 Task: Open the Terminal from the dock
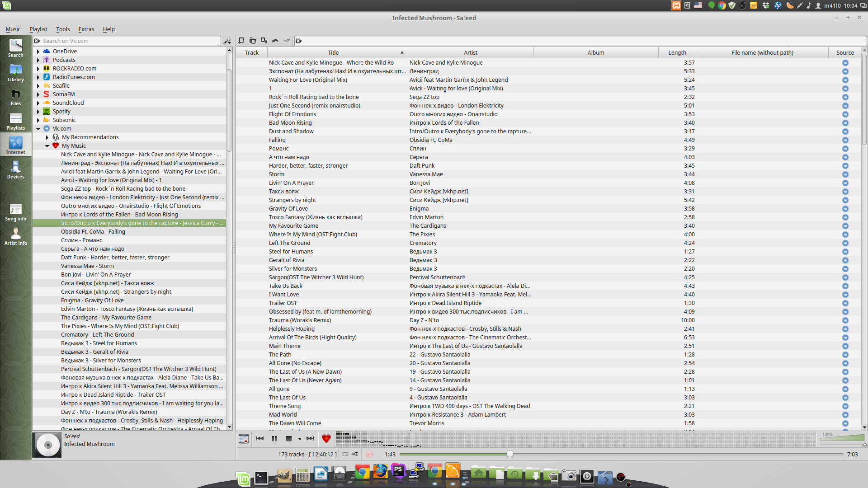coord(261,477)
